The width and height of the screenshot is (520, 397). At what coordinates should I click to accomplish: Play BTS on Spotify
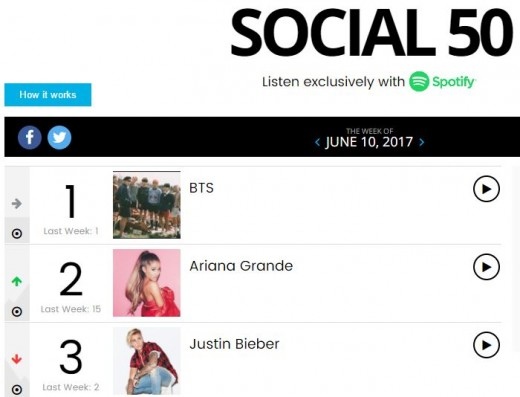486,189
